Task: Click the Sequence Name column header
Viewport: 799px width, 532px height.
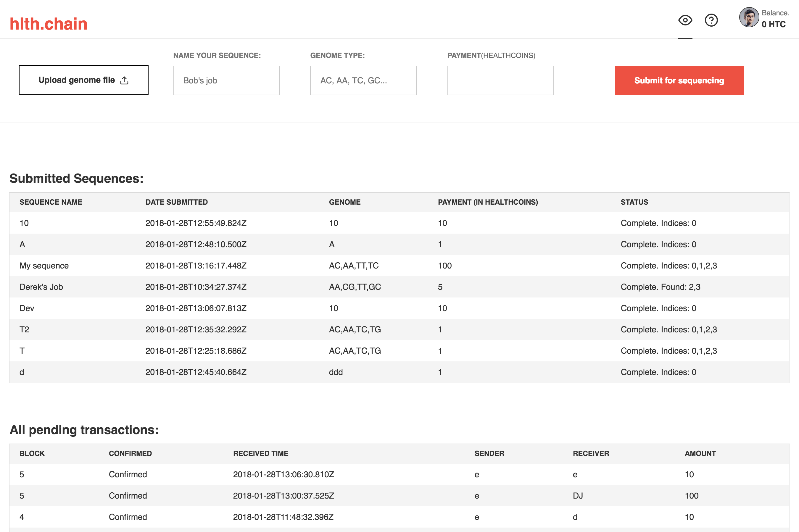Action: (51, 202)
